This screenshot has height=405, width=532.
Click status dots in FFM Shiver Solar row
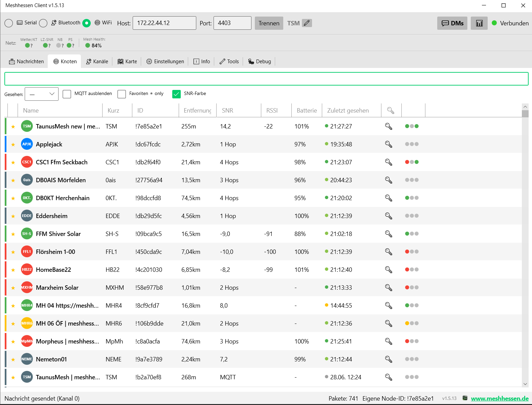coord(412,234)
